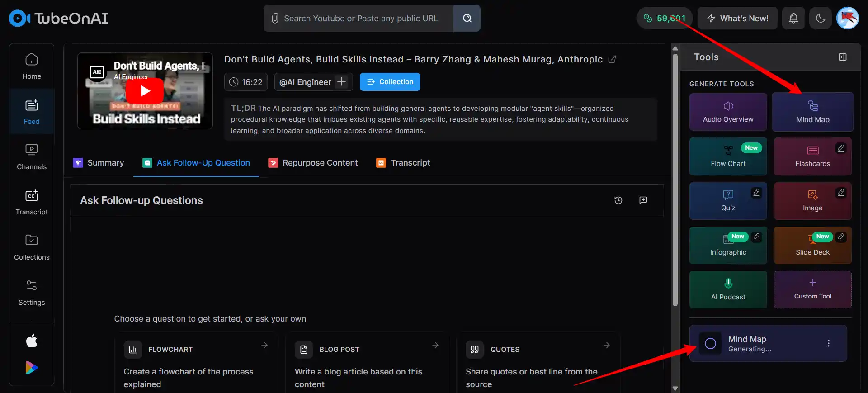Image resolution: width=868 pixels, height=393 pixels.
Task: Edit the Image tool pencil icon
Action: coord(841,192)
